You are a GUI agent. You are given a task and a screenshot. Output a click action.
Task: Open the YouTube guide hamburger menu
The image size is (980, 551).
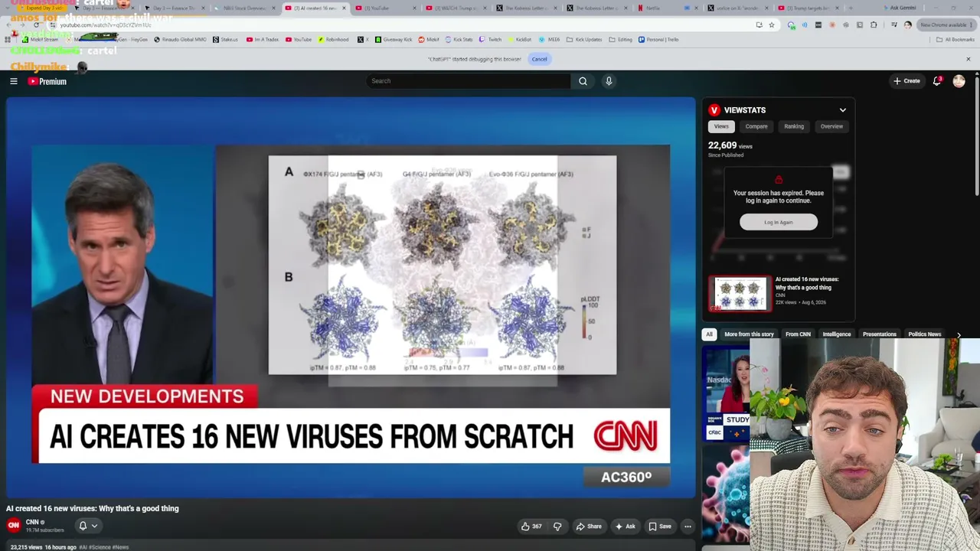[14, 81]
